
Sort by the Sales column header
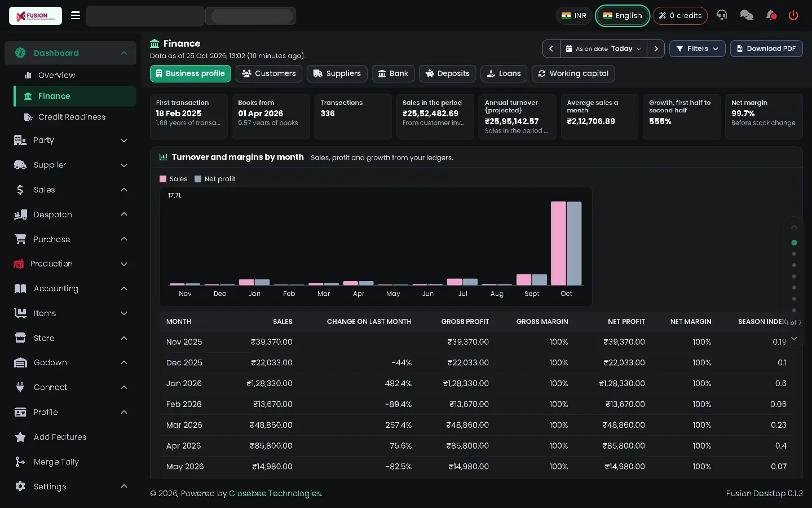click(x=283, y=322)
